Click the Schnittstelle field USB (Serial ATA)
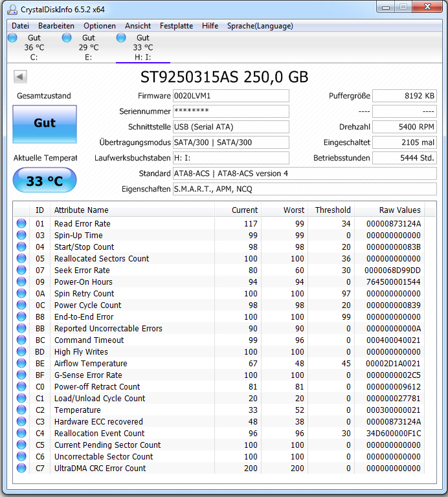Viewport: 448px width, 497px height. click(231, 127)
